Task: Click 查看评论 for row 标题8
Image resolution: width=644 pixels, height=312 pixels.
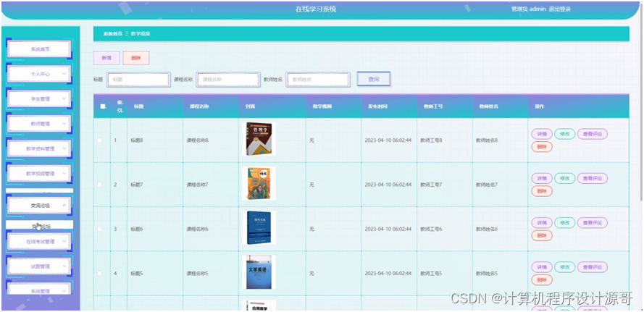Action: [x=593, y=134]
